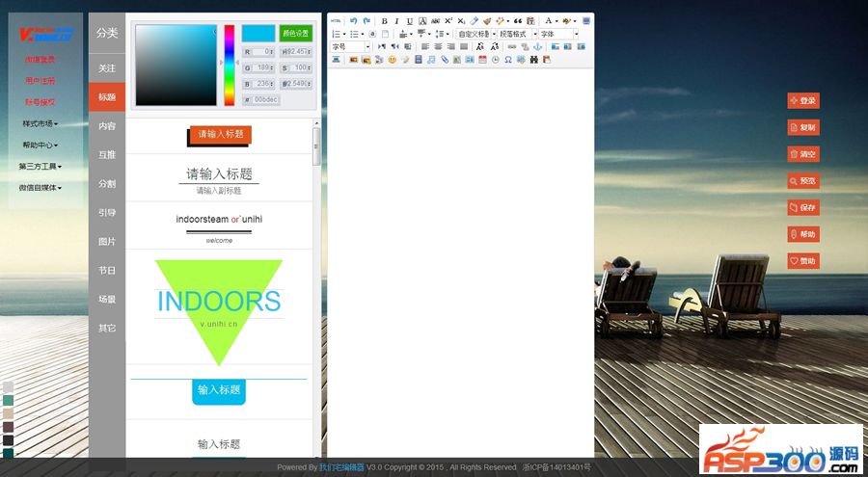Apply strikethrough text formatting
Viewport: 868px width, 477px height.
coord(435,21)
